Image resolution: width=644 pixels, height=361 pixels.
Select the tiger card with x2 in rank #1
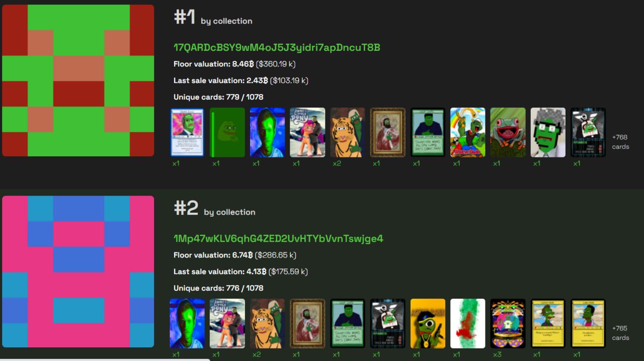348,132
